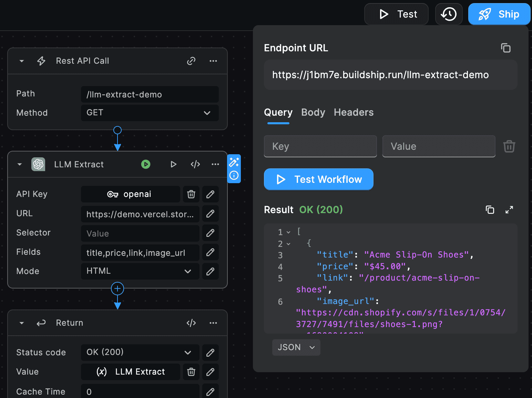Screen dimensions: 532x398
Task: Delete the openai API Key
Action: coord(191,194)
